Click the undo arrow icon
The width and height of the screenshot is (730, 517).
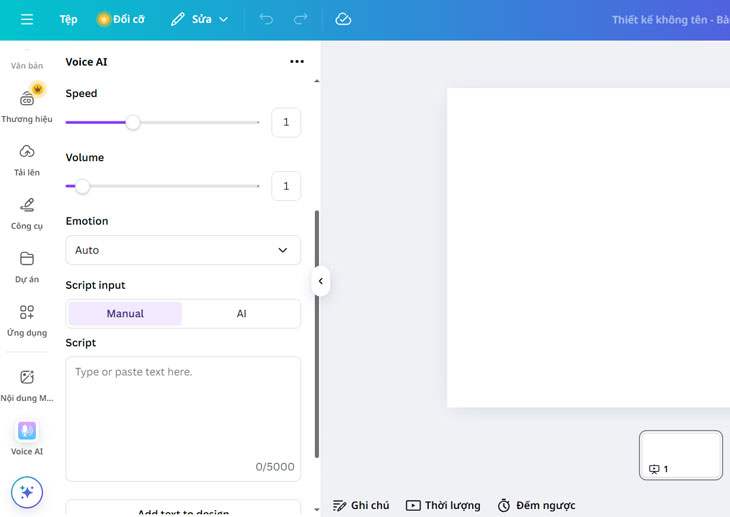[x=266, y=19]
